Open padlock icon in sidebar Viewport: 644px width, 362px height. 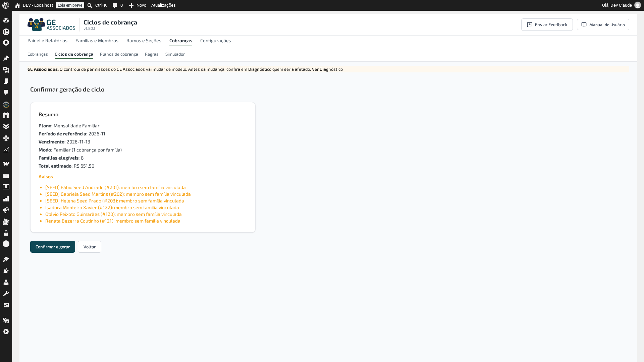pos(6,233)
